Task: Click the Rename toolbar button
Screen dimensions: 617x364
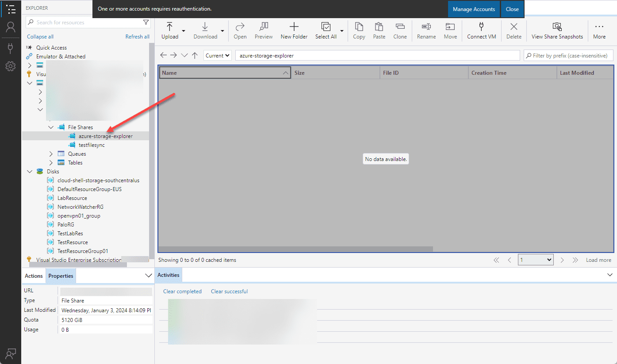Action: point(426,31)
